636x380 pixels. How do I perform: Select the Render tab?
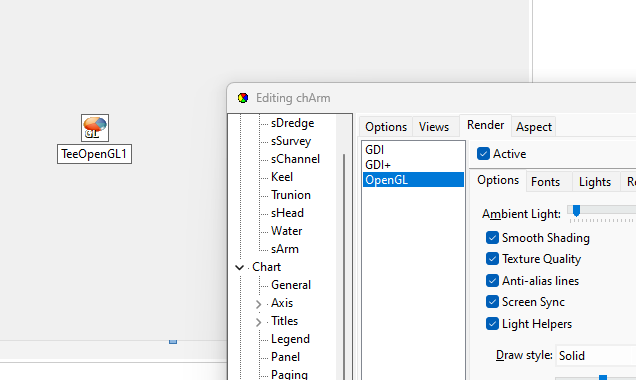tap(485, 125)
